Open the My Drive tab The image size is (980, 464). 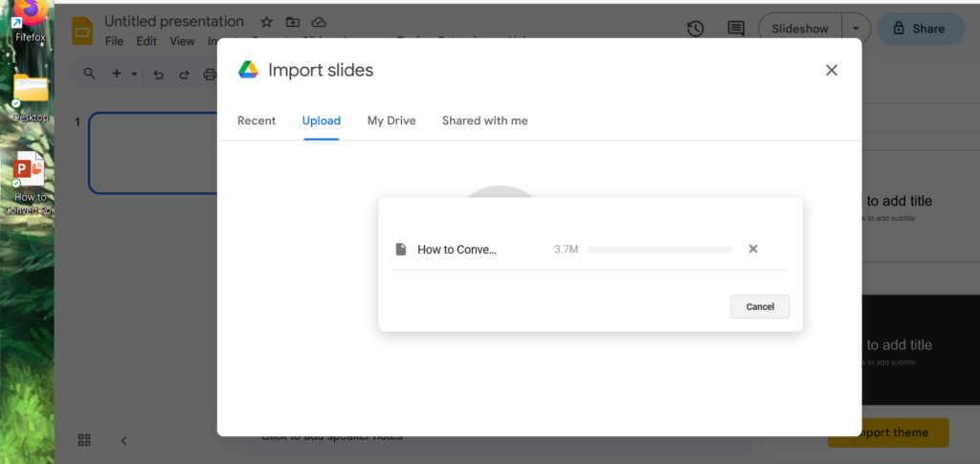tap(390, 121)
